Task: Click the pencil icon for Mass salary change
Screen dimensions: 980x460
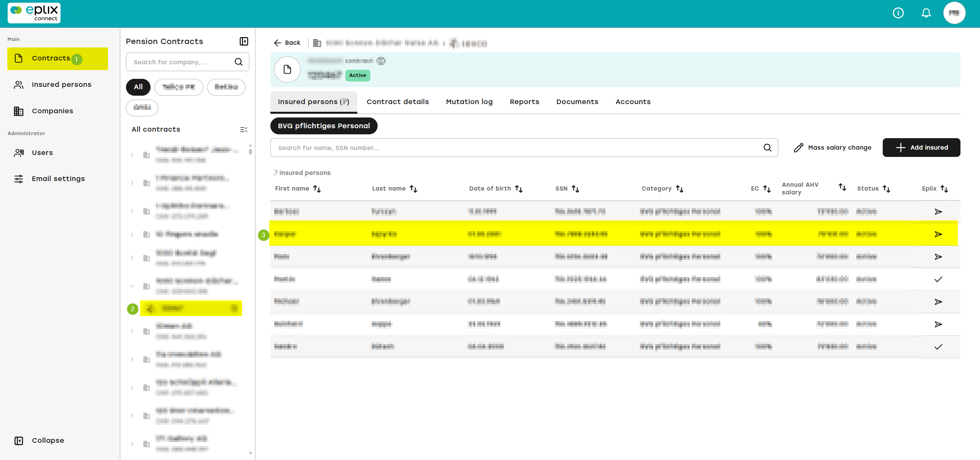Action: [798, 148]
